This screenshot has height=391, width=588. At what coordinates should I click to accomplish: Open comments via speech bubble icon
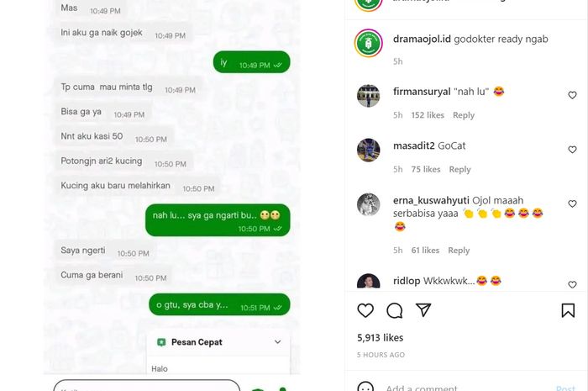[395, 310]
